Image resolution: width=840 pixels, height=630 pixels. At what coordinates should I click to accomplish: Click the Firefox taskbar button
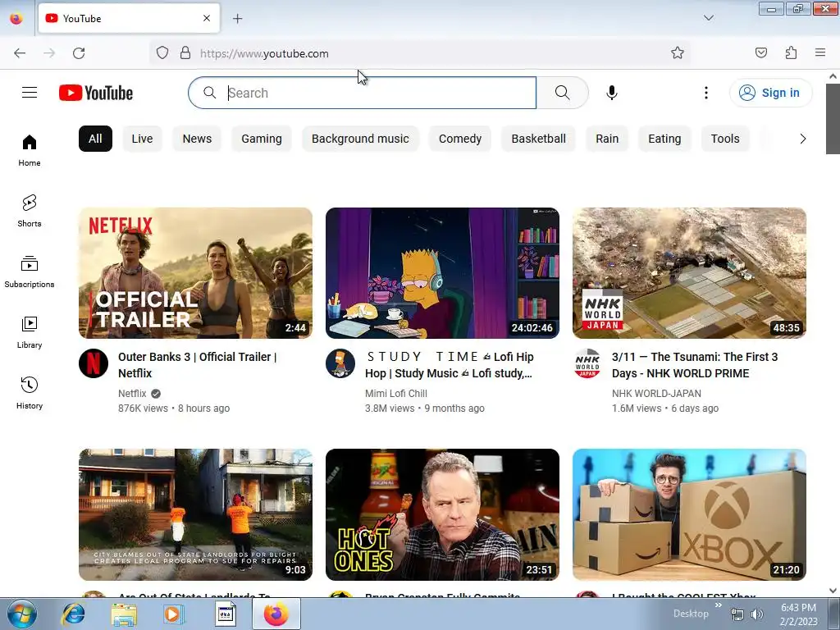(276, 614)
